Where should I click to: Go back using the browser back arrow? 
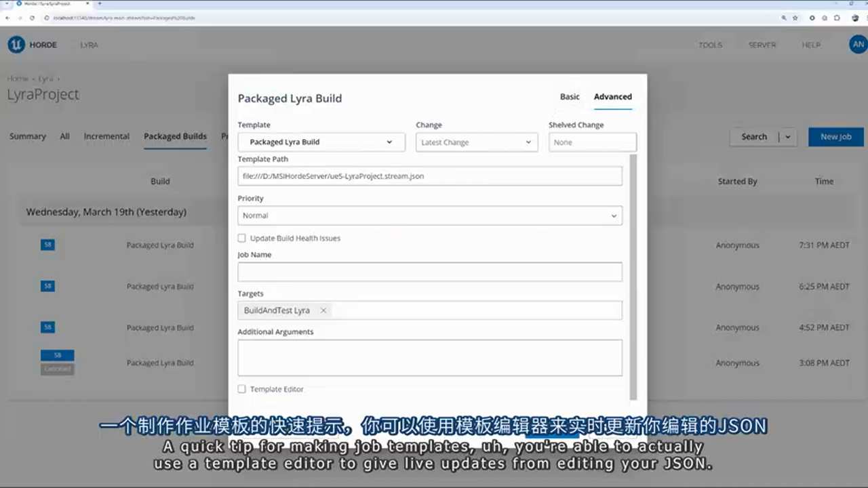pyautogui.click(x=8, y=18)
